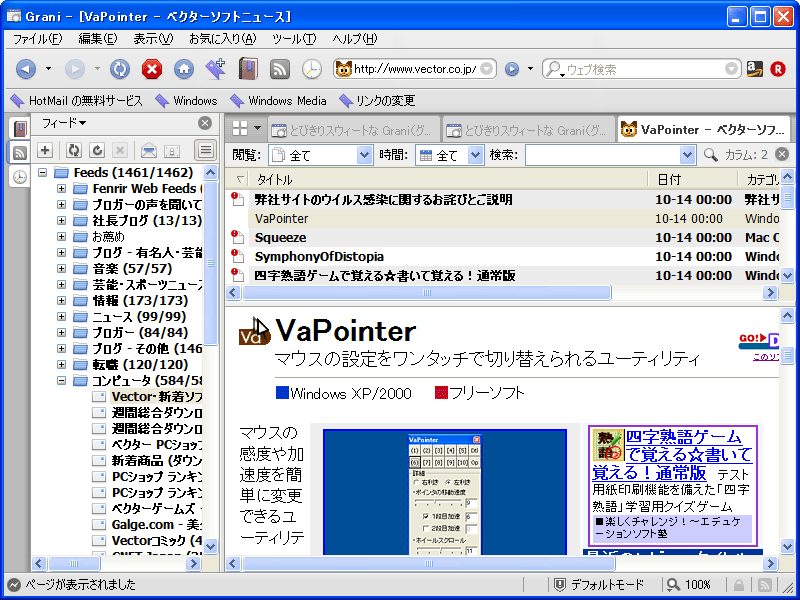The height and width of the screenshot is (600, 800).
Task: Open the ファイル(F) menu
Action: click(37, 39)
